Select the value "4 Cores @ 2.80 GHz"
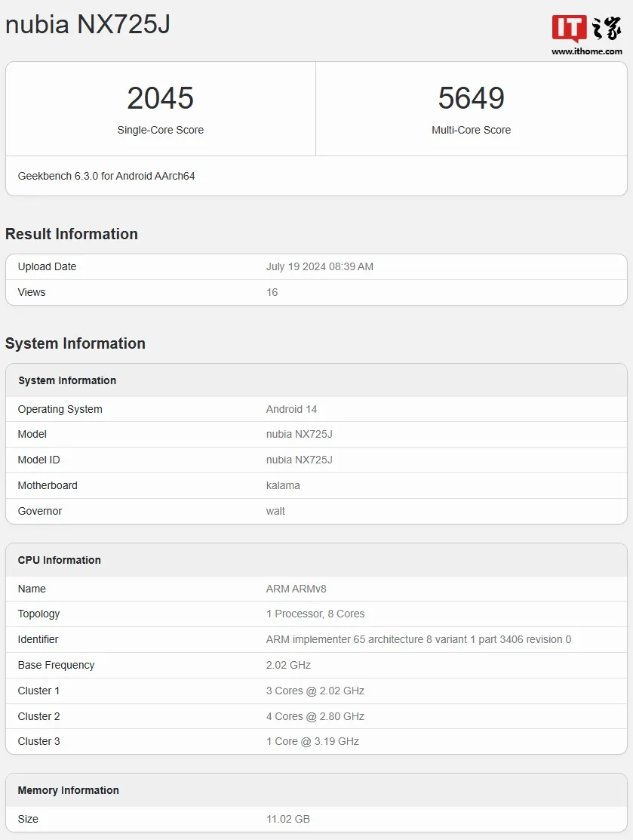 tap(315, 717)
